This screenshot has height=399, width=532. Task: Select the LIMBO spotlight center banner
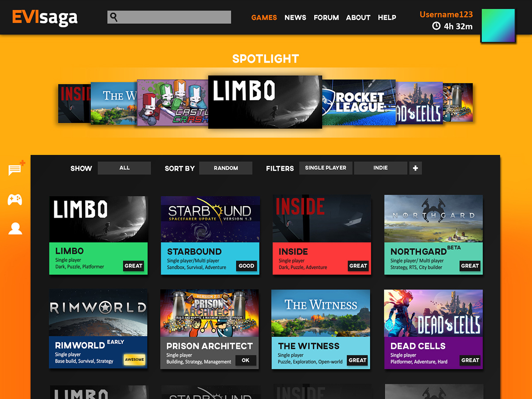[265, 102]
